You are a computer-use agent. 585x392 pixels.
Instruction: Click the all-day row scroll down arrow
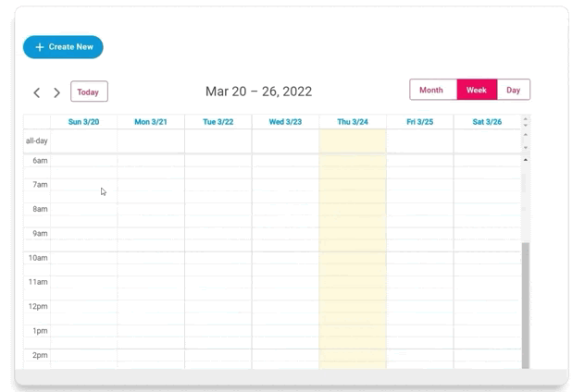[526, 148]
